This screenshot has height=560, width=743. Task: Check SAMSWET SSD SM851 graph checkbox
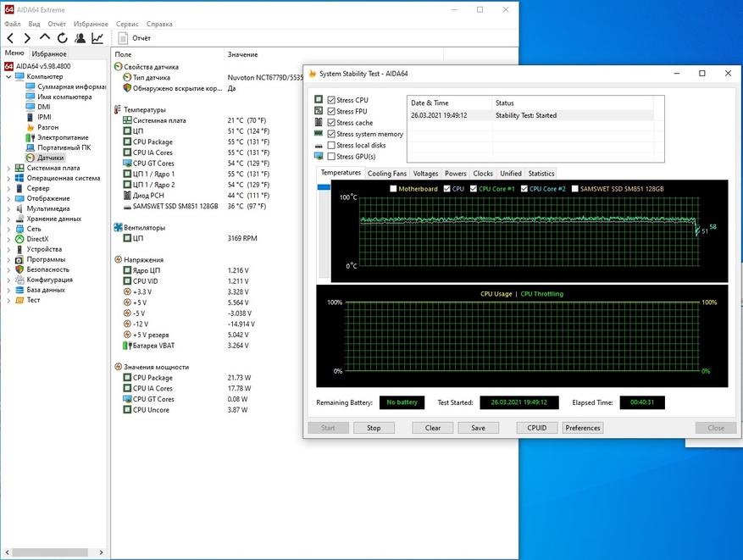coord(574,189)
